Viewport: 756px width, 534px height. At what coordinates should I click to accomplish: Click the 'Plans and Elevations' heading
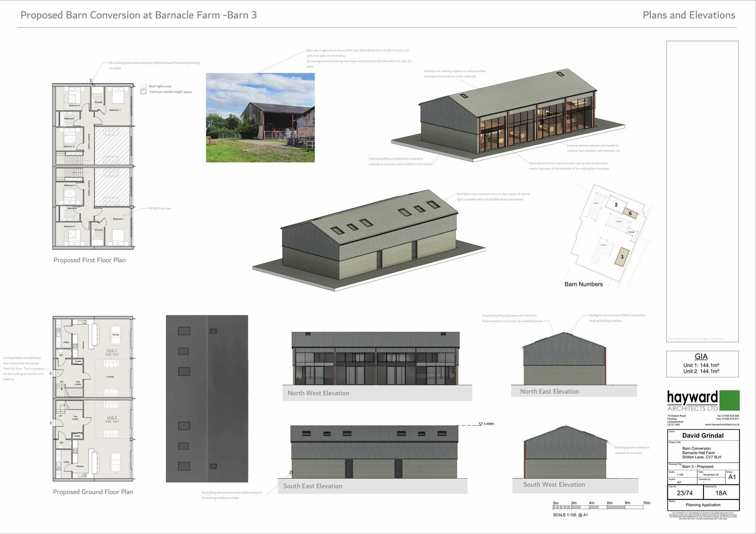(x=689, y=15)
